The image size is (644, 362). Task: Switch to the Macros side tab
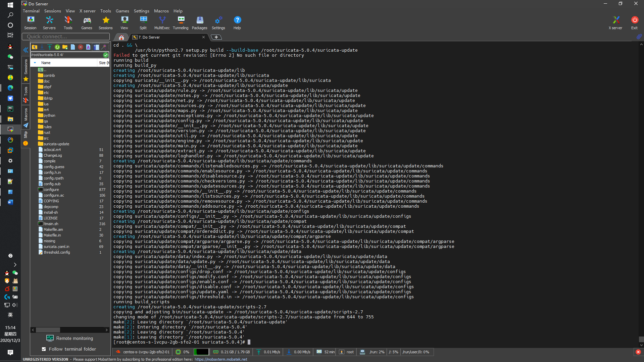pos(26,117)
